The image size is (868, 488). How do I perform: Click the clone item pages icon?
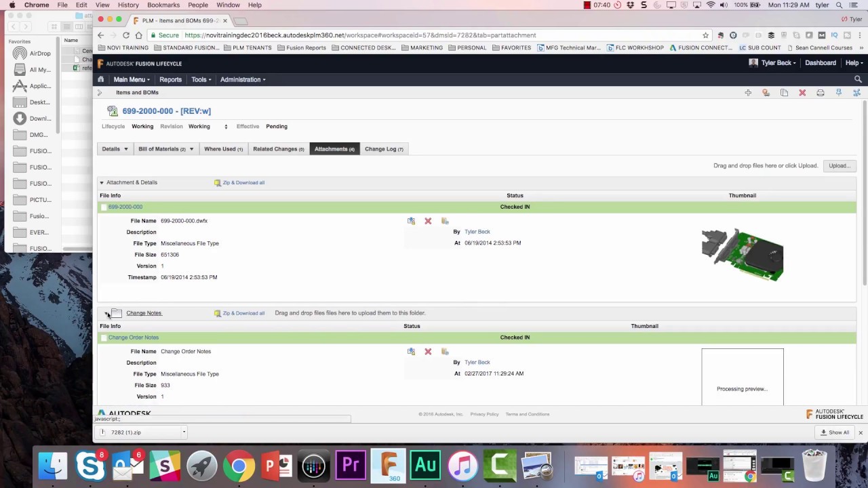tap(784, 93)
